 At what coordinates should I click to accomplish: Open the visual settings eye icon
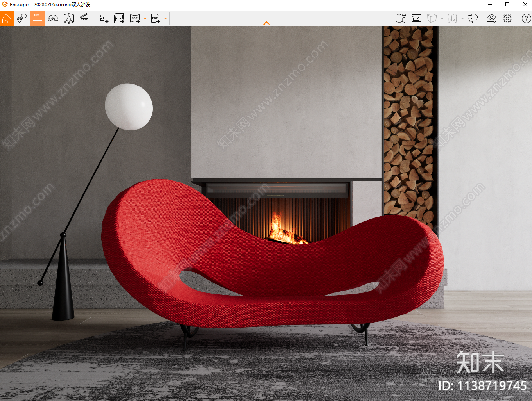tap(492, 18)
